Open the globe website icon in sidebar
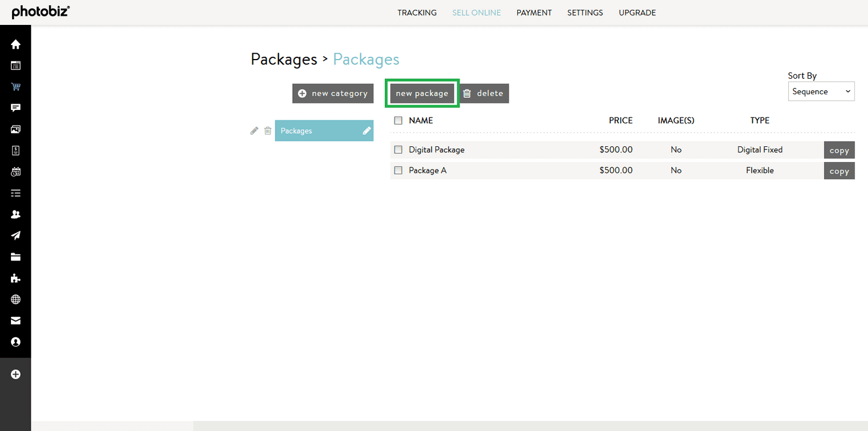The height and width of the screenshot is (431, 868). [16, 300]
